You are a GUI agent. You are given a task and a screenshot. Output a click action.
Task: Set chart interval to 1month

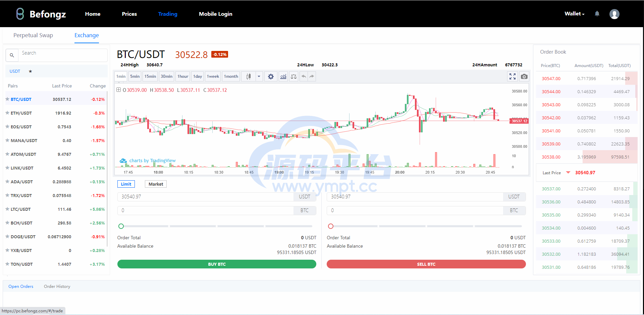[231, 76]
